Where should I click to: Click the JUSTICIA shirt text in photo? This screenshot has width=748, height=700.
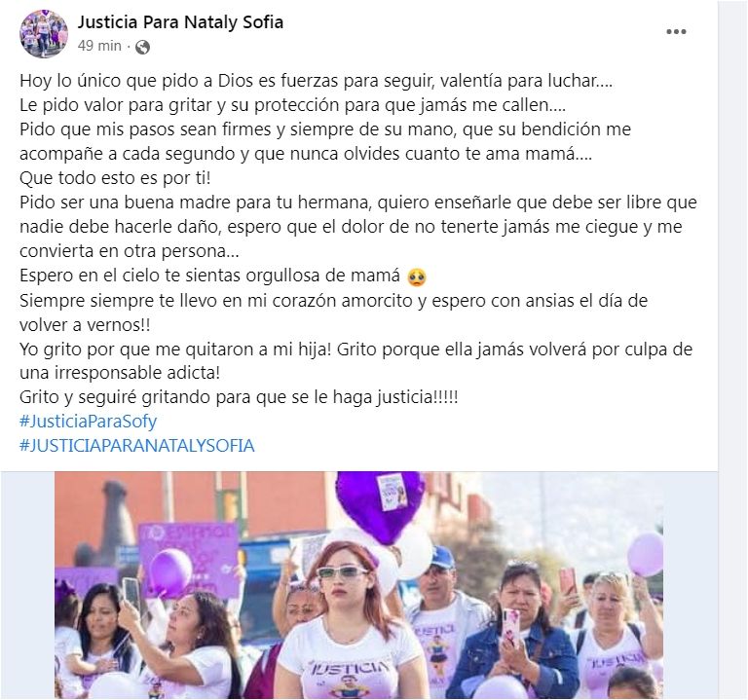point(349,668)
